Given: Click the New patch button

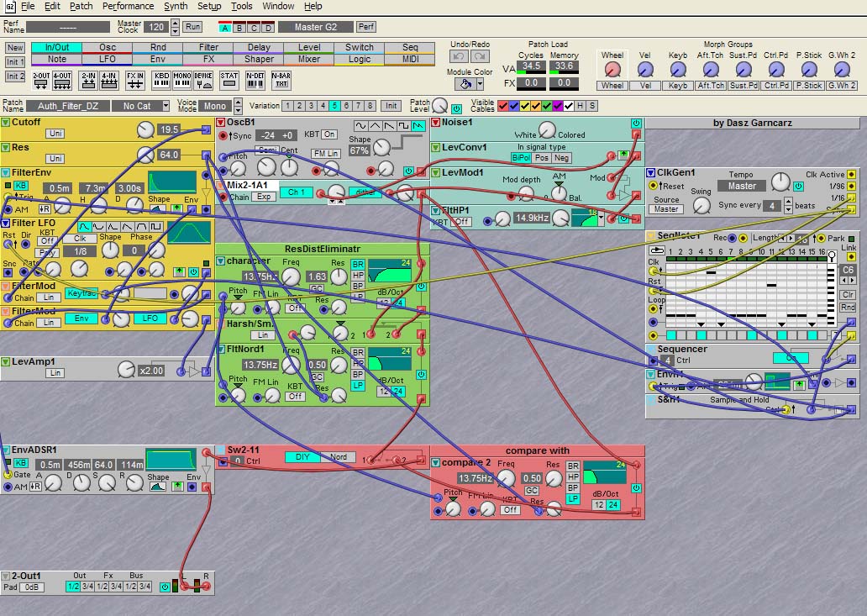Looking at the screenshot, I should click(15, 48).
